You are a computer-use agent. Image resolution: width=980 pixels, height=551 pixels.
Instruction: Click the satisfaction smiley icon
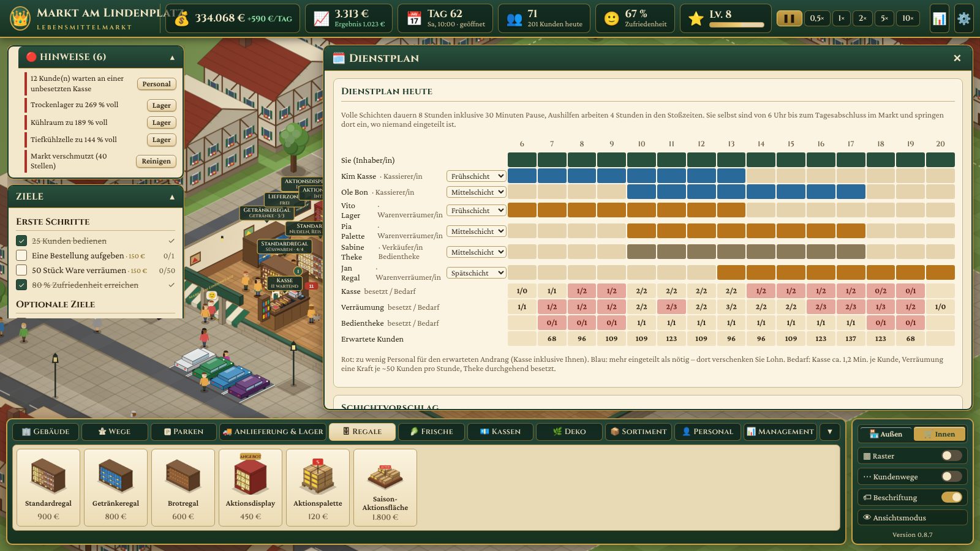(x=611, y=19)
